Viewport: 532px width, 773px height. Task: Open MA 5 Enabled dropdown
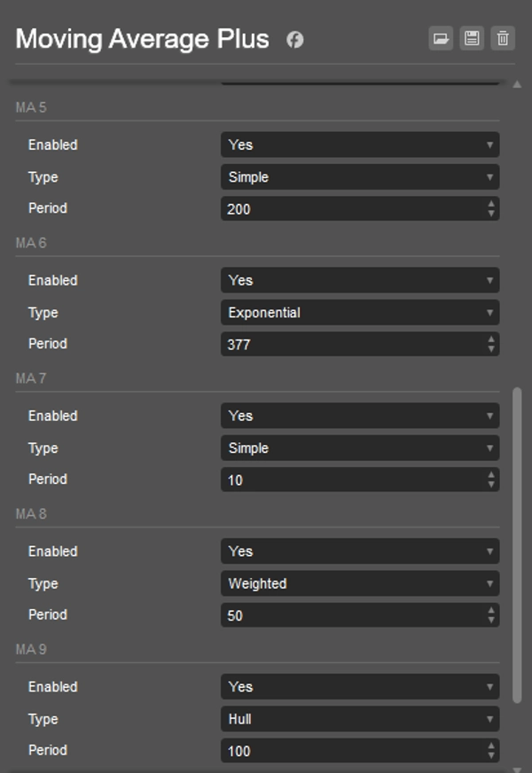point(359,144)
